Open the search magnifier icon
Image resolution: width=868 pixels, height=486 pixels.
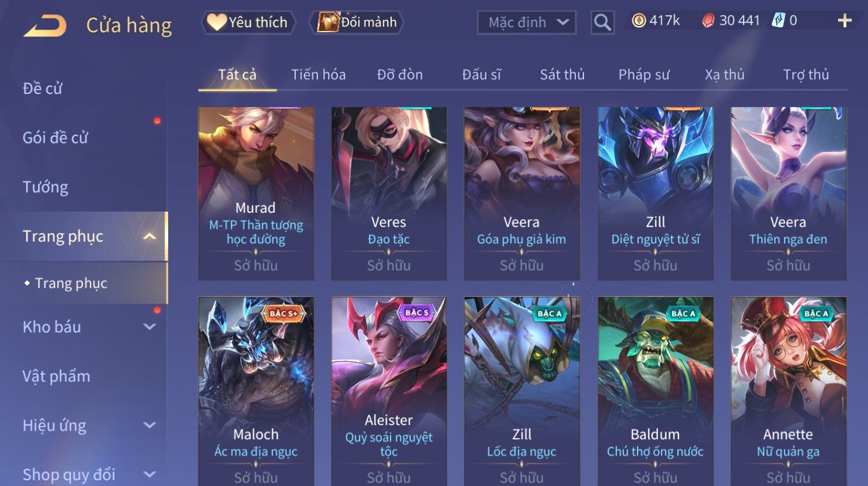602,22
